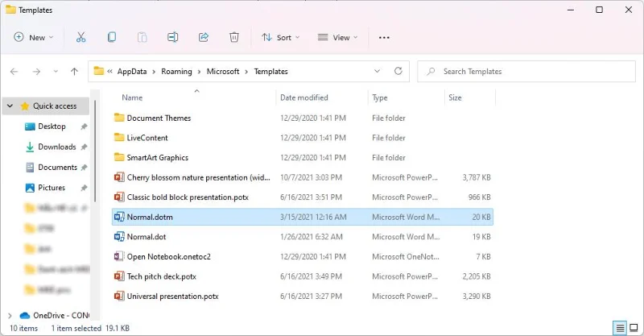644x336 pixels.
Task: Click the Search Templates input box
Action: [526, 71]
